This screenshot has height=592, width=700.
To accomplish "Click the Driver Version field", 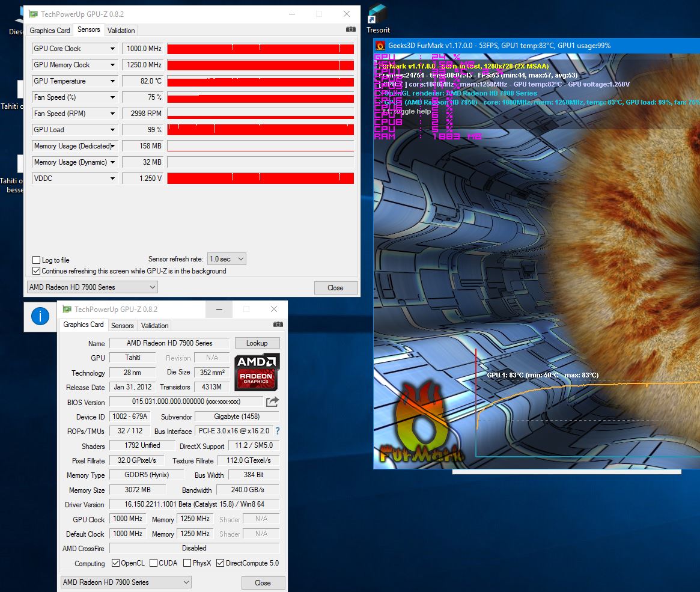I will [x=194, y=504].
